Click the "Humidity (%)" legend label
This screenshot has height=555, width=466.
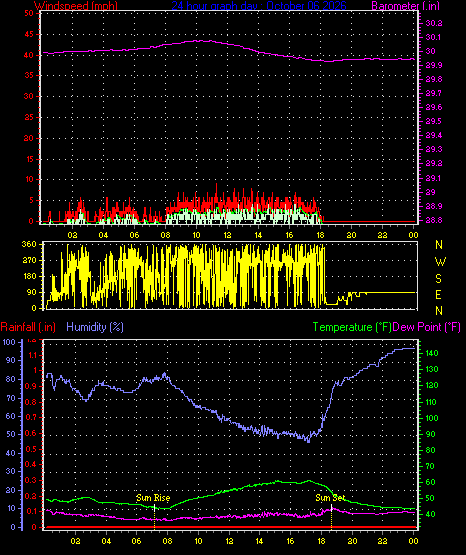pos(95,327)
